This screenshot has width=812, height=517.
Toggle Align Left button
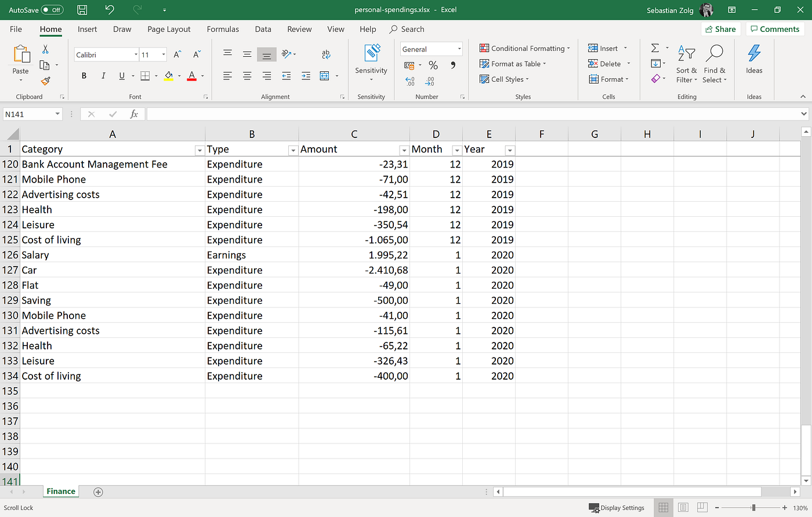227,76
